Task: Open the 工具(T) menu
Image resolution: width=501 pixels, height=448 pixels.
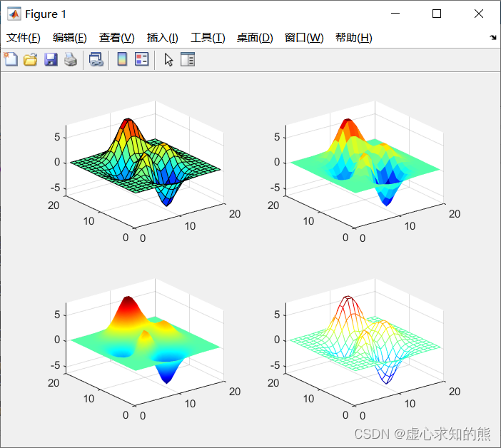Action: click(x=208, y=38)
